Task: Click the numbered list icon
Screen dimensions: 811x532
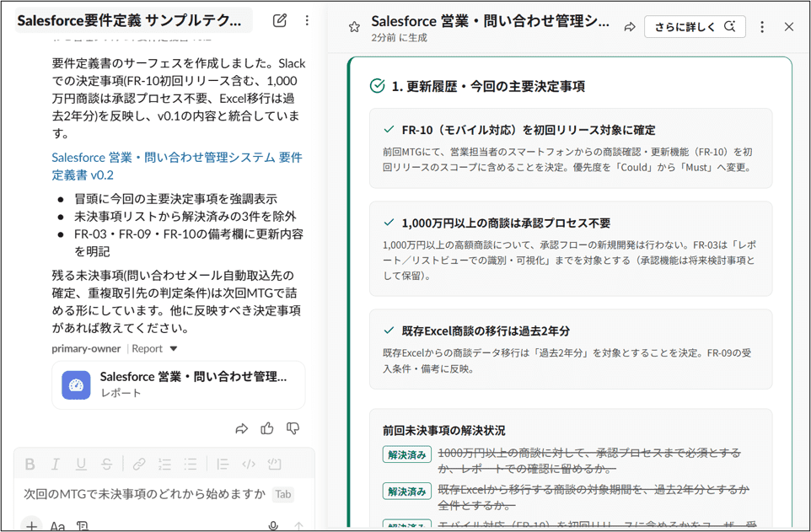Action: tap(165, 465)
